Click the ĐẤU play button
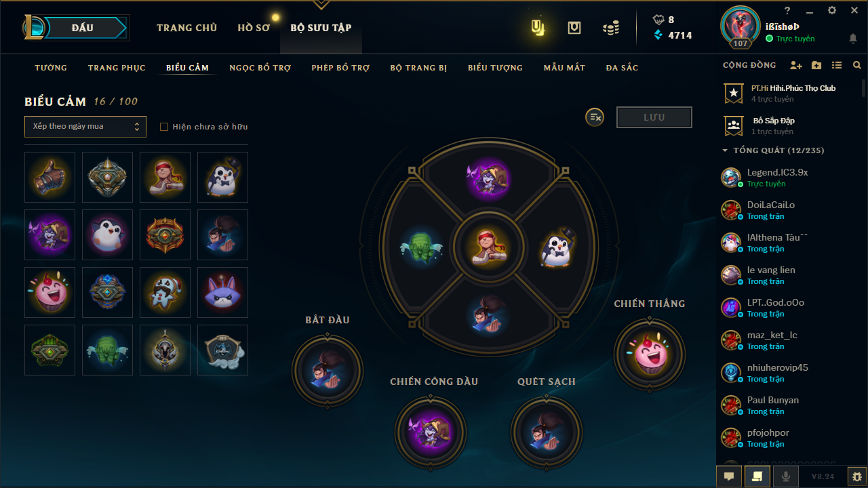Screen dimensions: 868x488 (83, 28)
